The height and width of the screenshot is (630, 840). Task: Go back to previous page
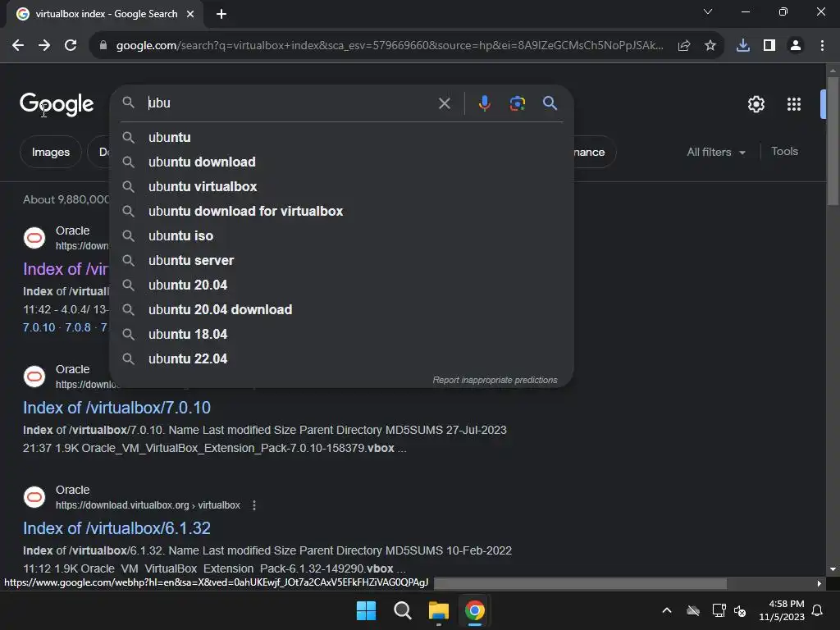[18, 46]
